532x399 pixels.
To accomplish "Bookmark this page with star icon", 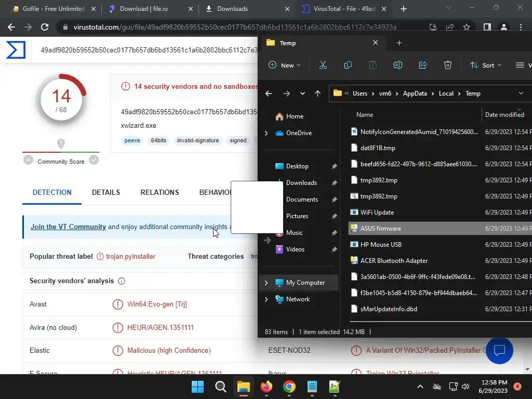I will (467, 27).
